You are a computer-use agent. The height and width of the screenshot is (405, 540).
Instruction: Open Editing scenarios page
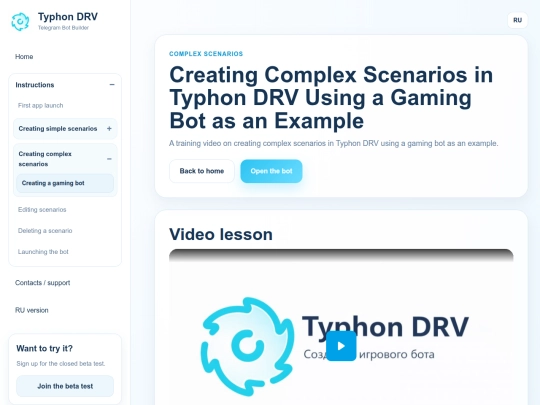42,209
